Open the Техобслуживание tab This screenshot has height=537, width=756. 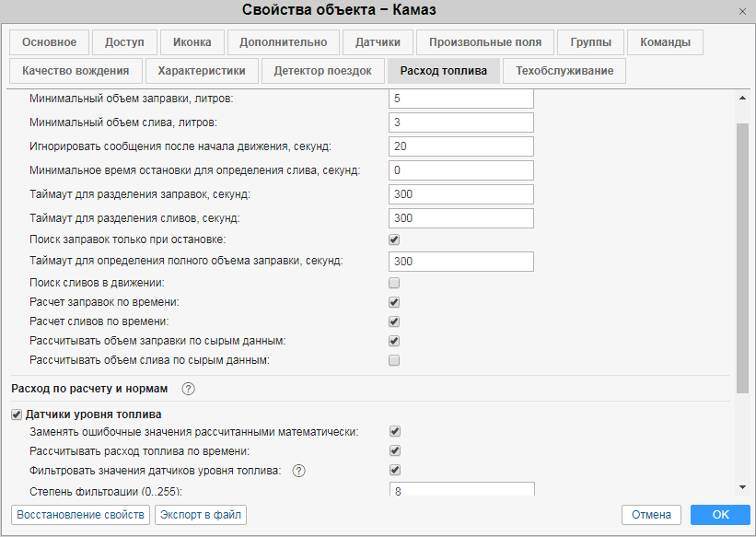(564, 71)
